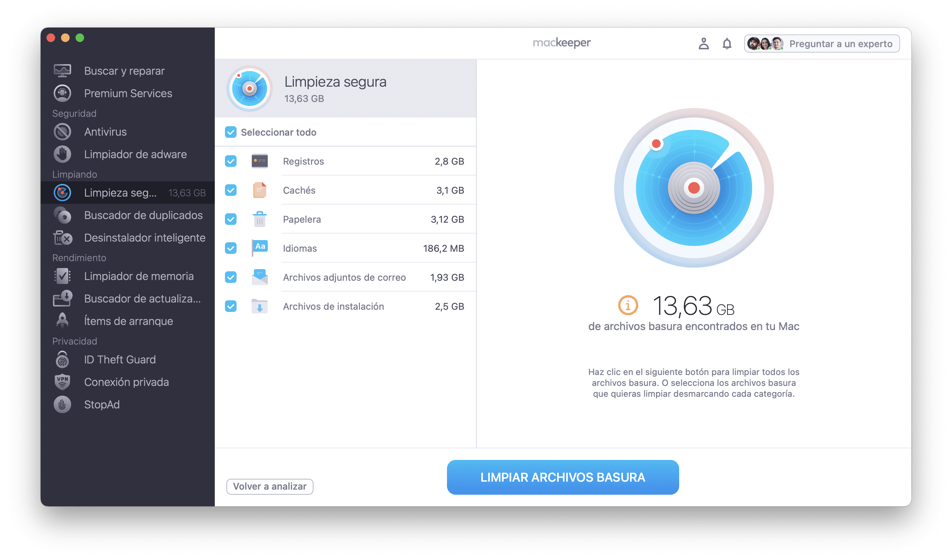The image size is (952, 560).
Task: Click Preguntar a un experto button
Action: (x=822, y=44)
